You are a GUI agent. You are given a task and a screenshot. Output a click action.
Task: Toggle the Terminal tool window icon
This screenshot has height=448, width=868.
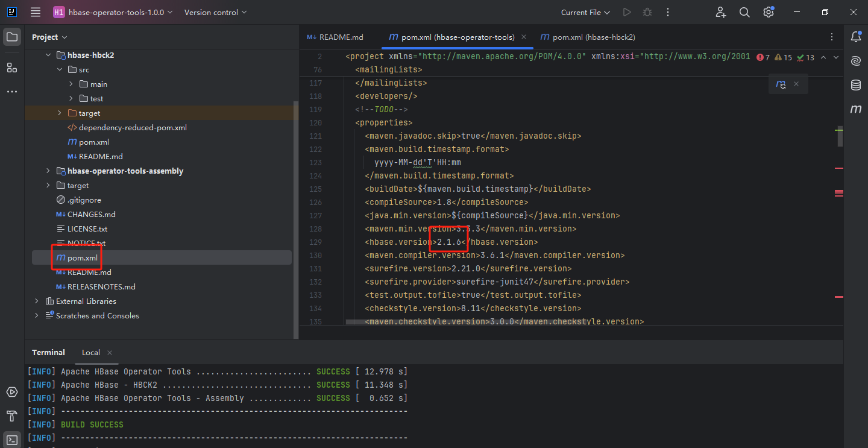(11, 440)
